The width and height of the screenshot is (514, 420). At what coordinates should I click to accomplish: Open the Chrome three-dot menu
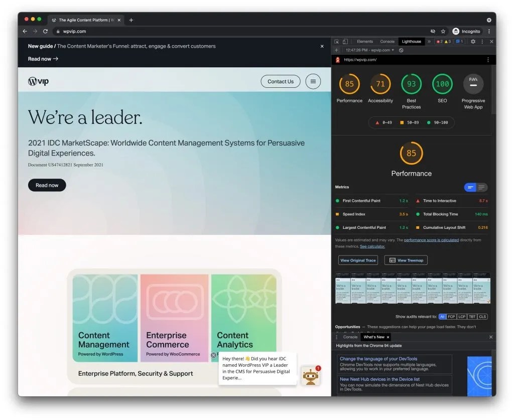[489, 32]
